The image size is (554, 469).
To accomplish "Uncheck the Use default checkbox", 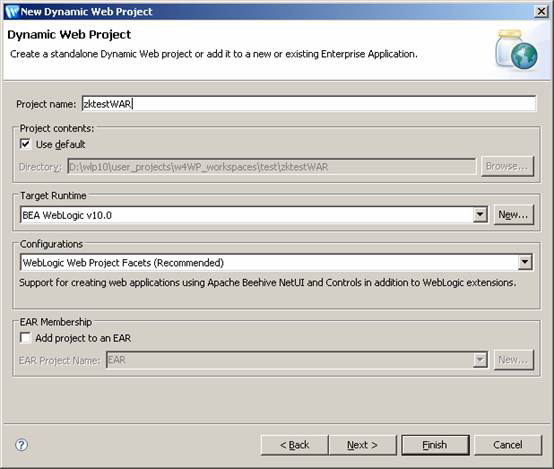I will (25, 144).
